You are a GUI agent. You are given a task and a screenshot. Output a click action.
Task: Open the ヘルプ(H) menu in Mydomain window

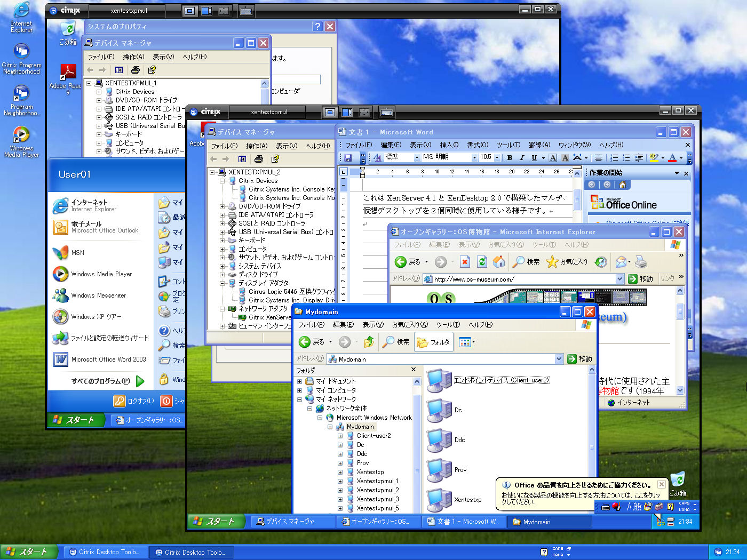click(481, 325)
